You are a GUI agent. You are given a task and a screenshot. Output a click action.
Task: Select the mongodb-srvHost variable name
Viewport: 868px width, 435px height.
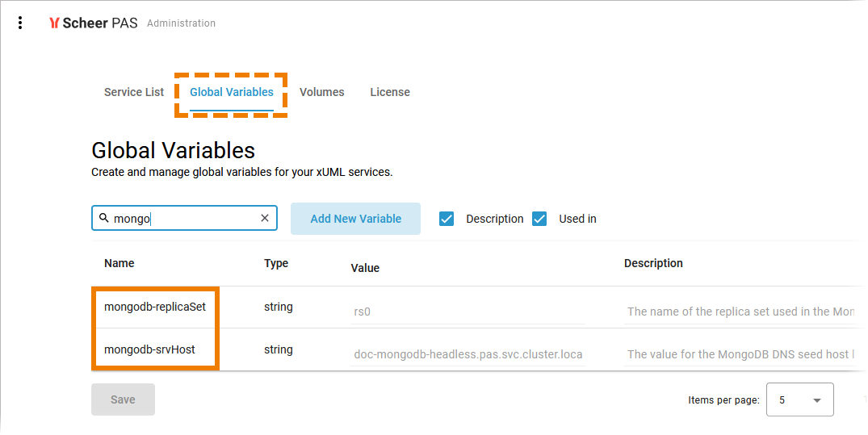[149, 349]
